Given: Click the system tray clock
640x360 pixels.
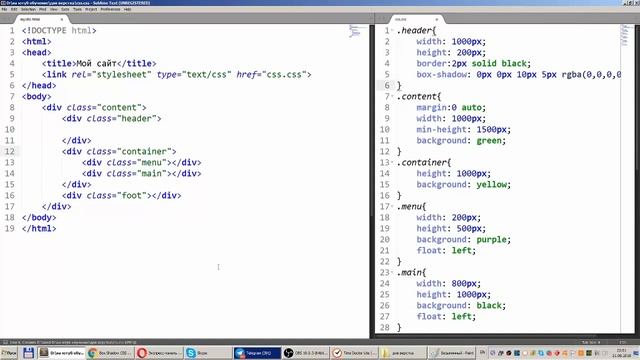Looking at the screenshot, I should [x=622, y=353].
